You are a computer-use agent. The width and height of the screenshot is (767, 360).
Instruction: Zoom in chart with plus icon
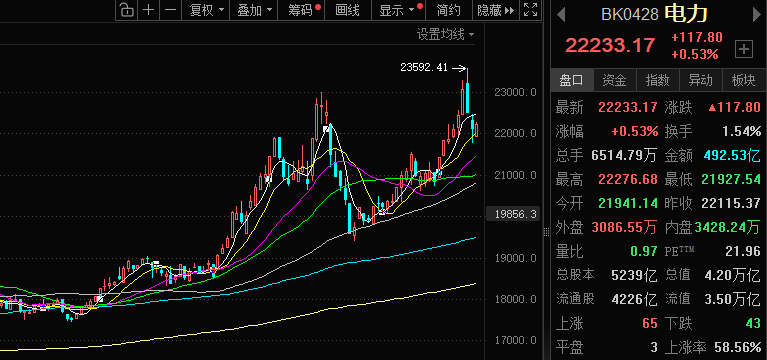[x=149, y=10]
